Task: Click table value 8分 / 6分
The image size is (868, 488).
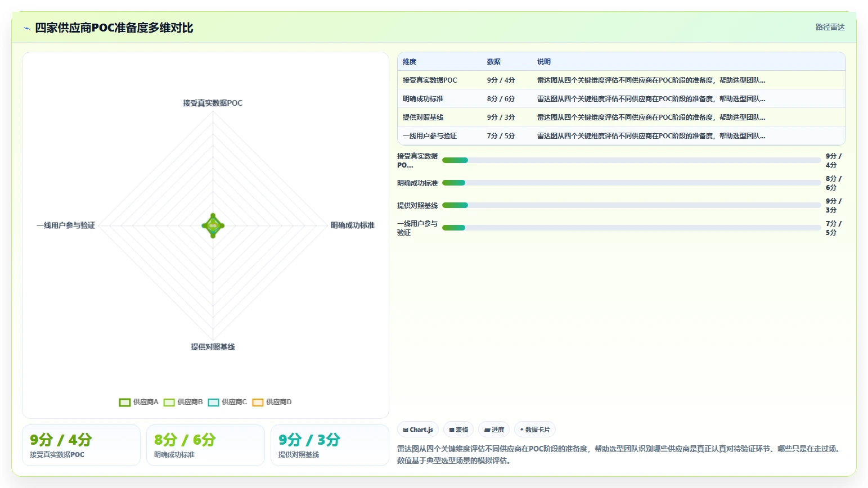Action: [501, 99]
